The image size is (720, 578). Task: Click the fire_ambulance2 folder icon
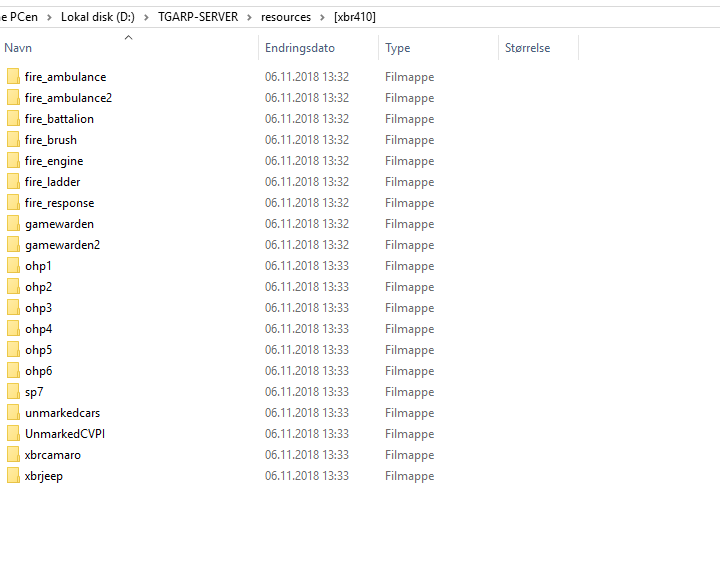pyautogui.click(x=13, y=98)
